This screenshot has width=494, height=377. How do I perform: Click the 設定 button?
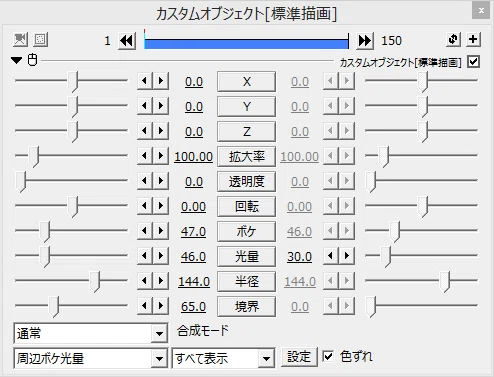click(x=299, y=357)
